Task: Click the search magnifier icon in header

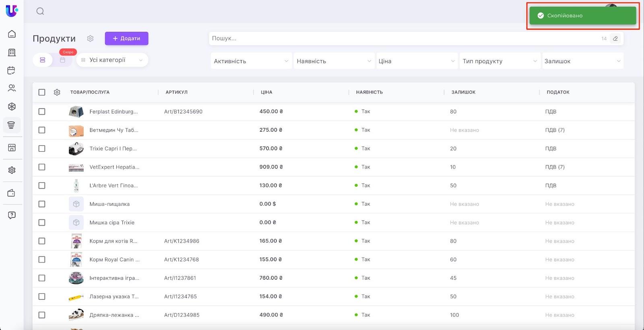Action: 40,11
